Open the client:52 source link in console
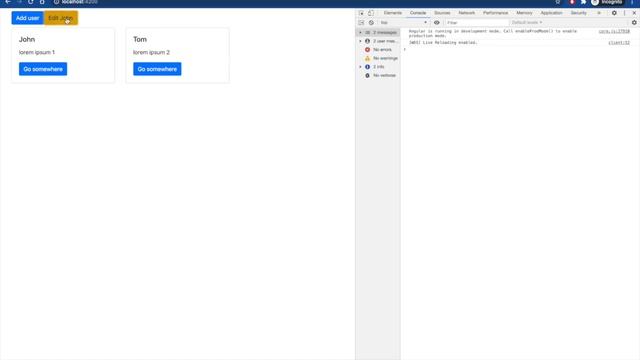The width and height of the screenshot is (640, 360). pyautogui.click(x=619, y=42)
